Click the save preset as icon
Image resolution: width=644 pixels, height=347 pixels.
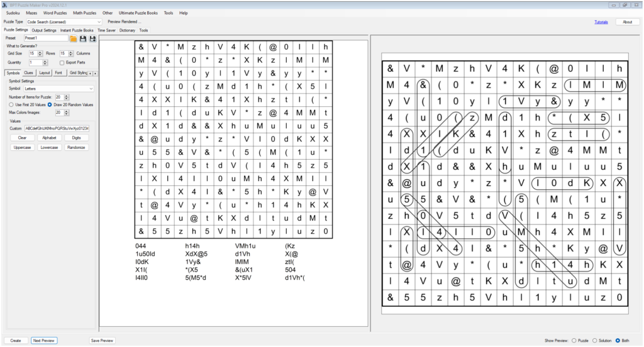click(92, 38)
